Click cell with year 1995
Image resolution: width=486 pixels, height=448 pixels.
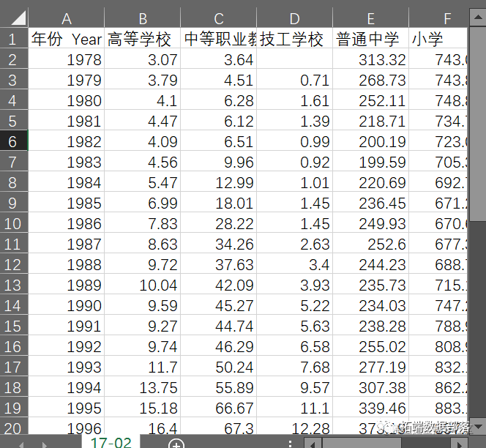click(67, 407)
